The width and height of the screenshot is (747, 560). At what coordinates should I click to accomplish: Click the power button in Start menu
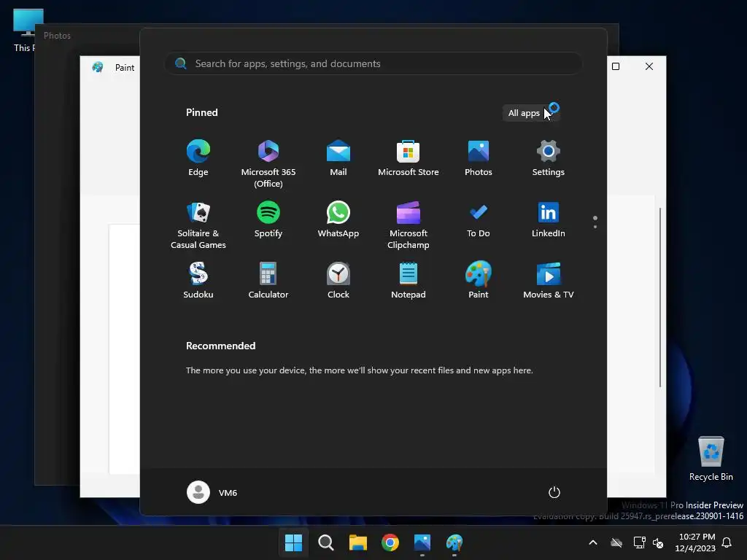(x=554, y=492)
